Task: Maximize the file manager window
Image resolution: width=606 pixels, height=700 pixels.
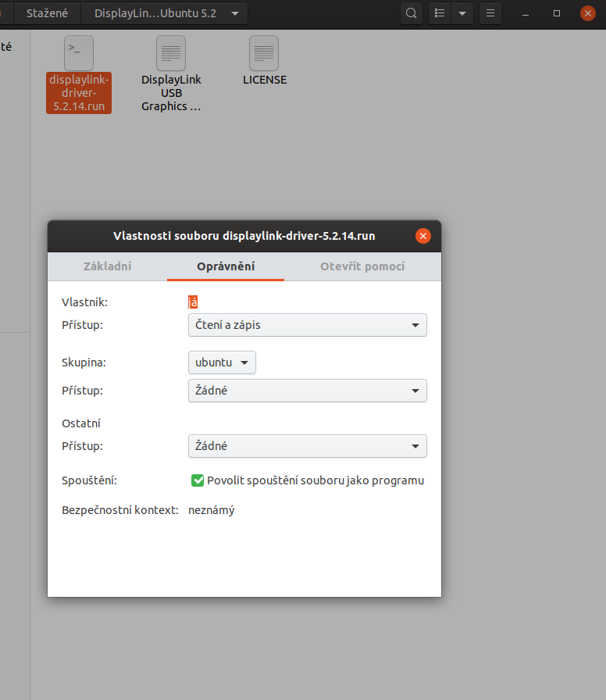Action: tap(557, 13)
